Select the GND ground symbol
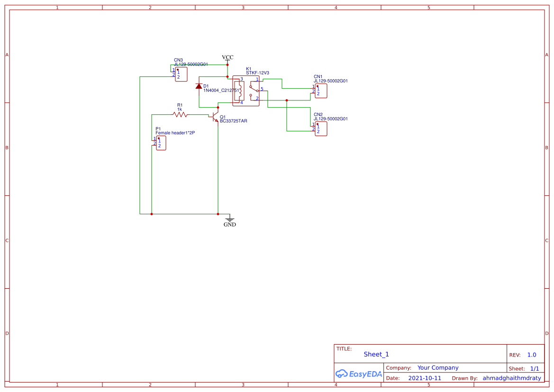Image resolution: width=554 pixels, height=392 pixels. [229, 219]
